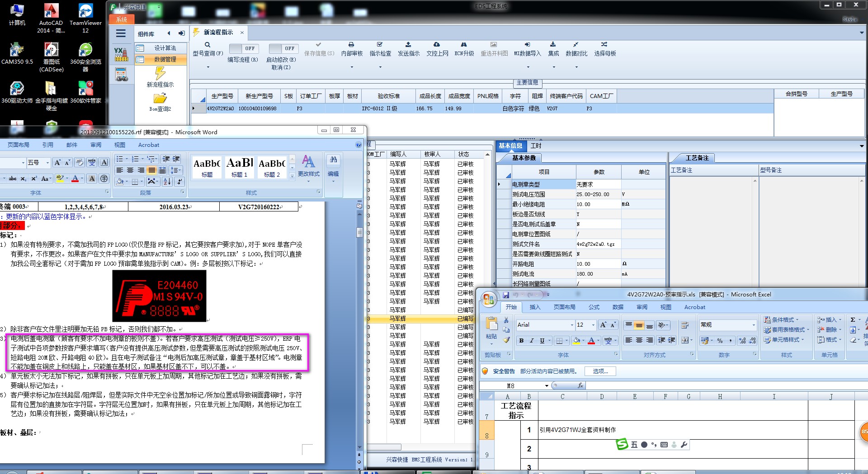Click 条件格式 in Excel ribbon
The height and width of the screenshot is (474, 868).
tap(781, 320)
